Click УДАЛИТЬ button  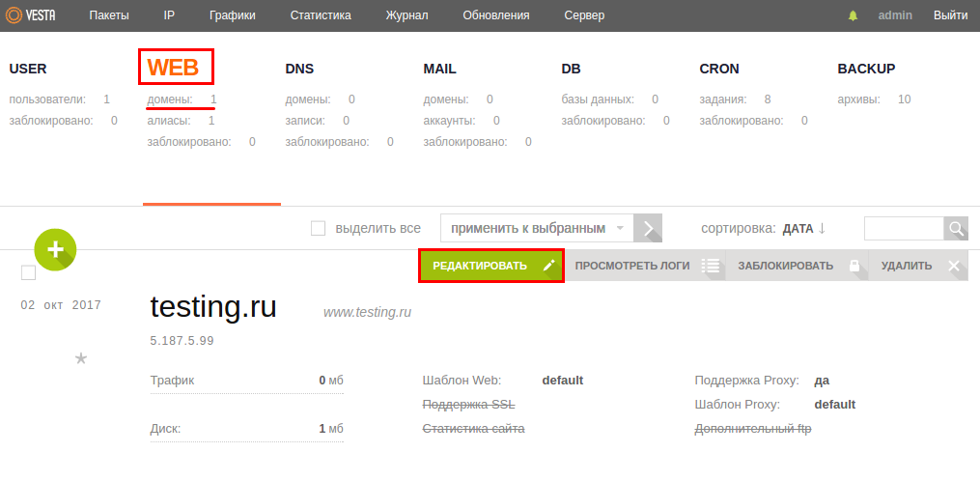(919, 266)
